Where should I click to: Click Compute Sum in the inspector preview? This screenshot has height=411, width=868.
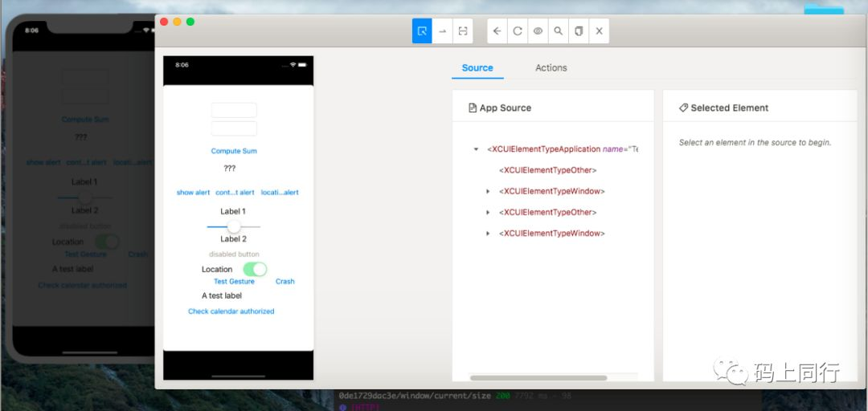pyautogui.click(x=234, y=151)
